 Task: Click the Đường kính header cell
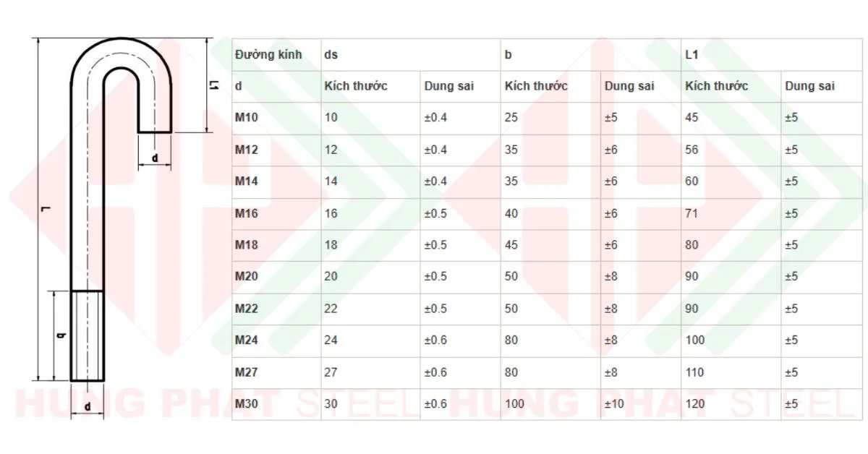[268, 54]
